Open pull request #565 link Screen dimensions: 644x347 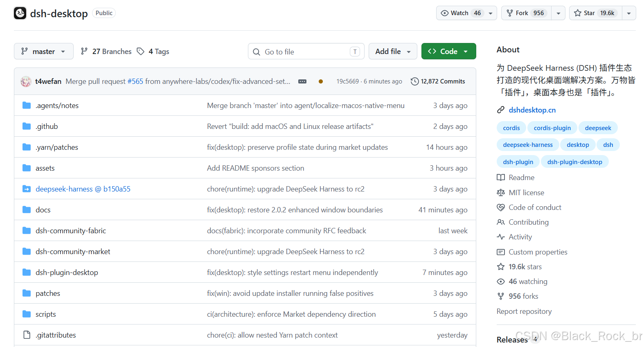pyautogui.click(x=135, y=81)
